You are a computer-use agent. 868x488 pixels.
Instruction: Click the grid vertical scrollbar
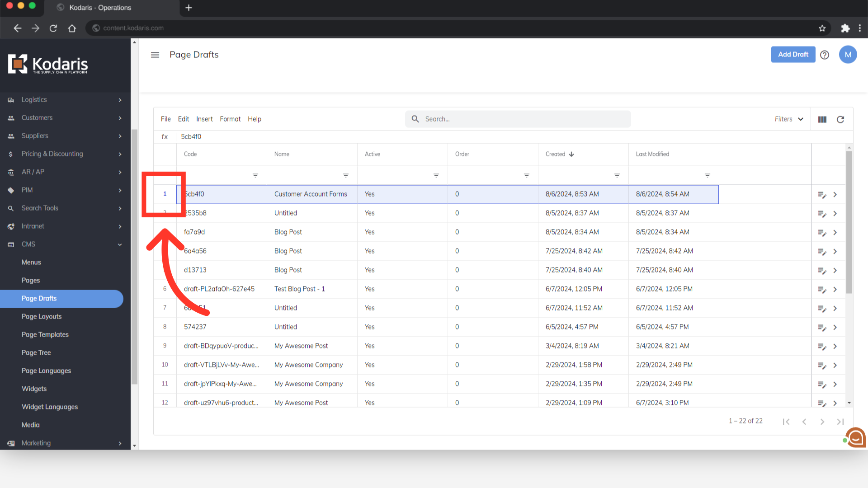point(849,221)
